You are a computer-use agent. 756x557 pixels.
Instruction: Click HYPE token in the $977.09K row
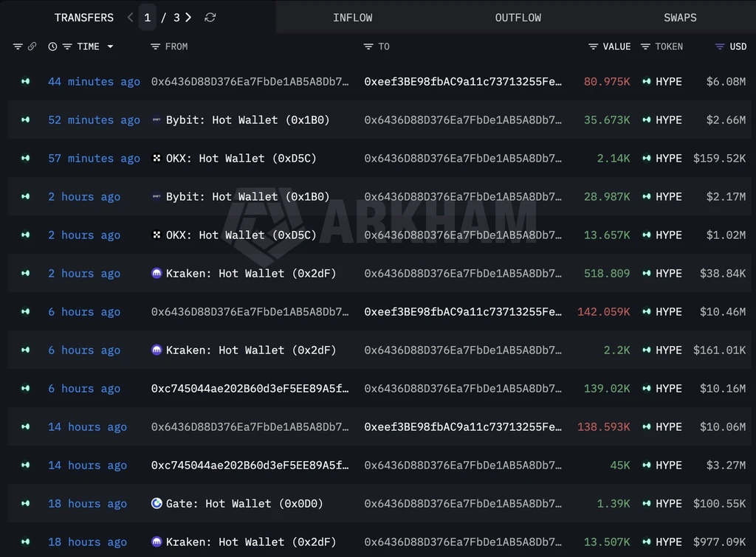668,542
